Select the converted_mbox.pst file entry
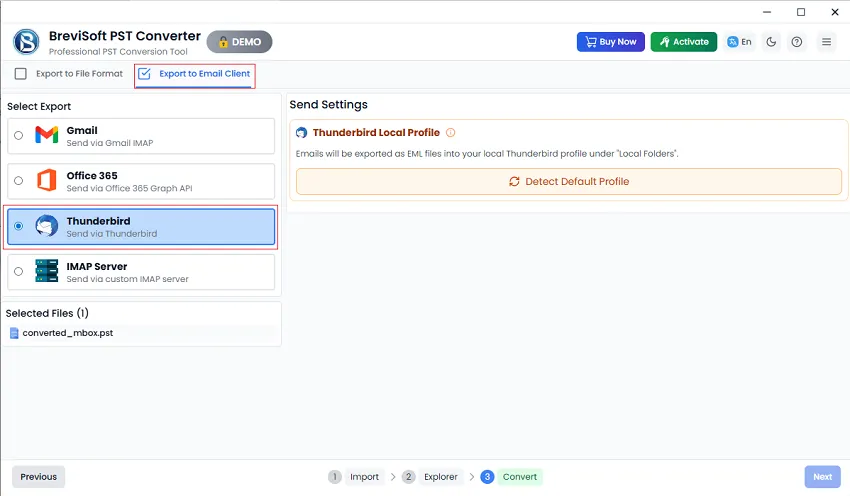The width and height of the screenshot is (850, 496). 141,333
